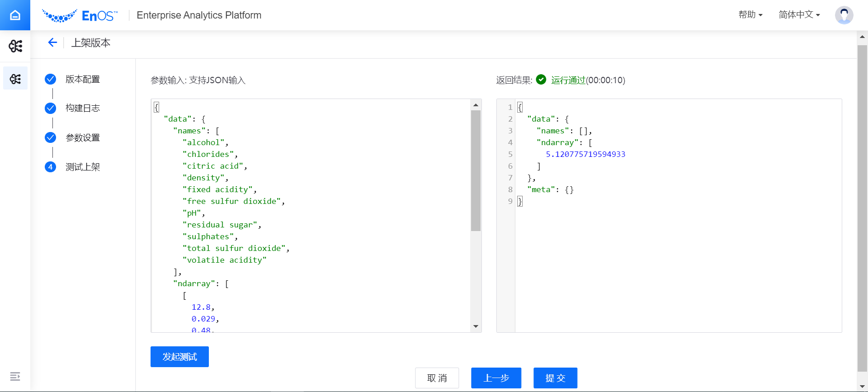
Task: Click the EnOS logo
Action: point(80,15)
